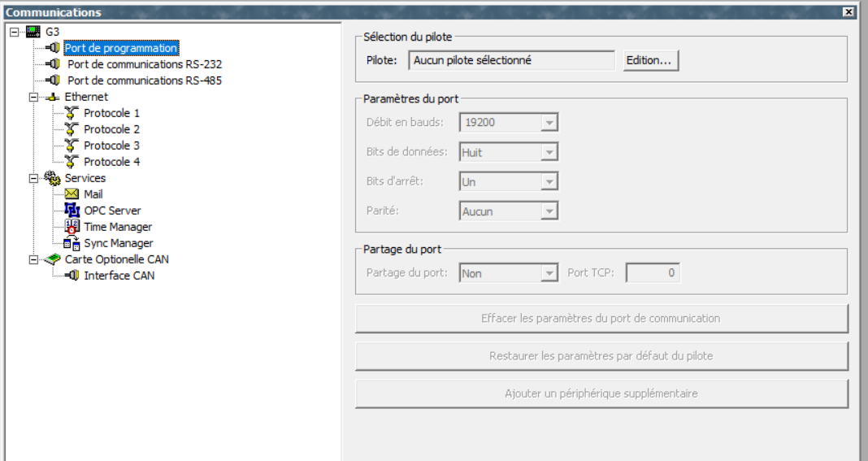This screenshot has height=461, width=868.
Task: Click the Sync Manager icon
Action: pyautogui.click(x=72, y=243)
